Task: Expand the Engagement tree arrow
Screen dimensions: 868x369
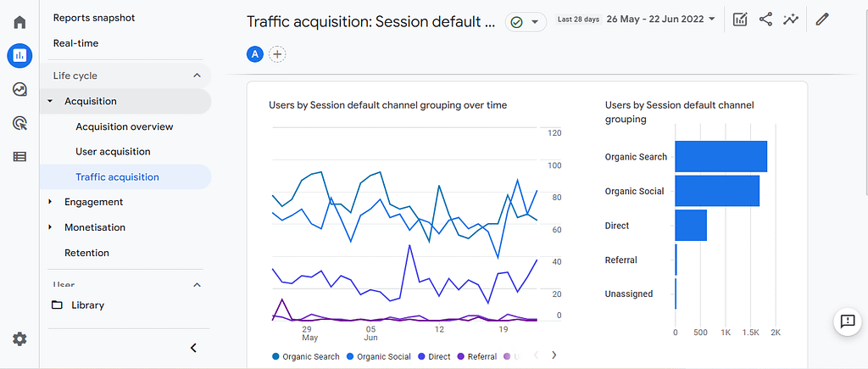Action: click(50, 202)
